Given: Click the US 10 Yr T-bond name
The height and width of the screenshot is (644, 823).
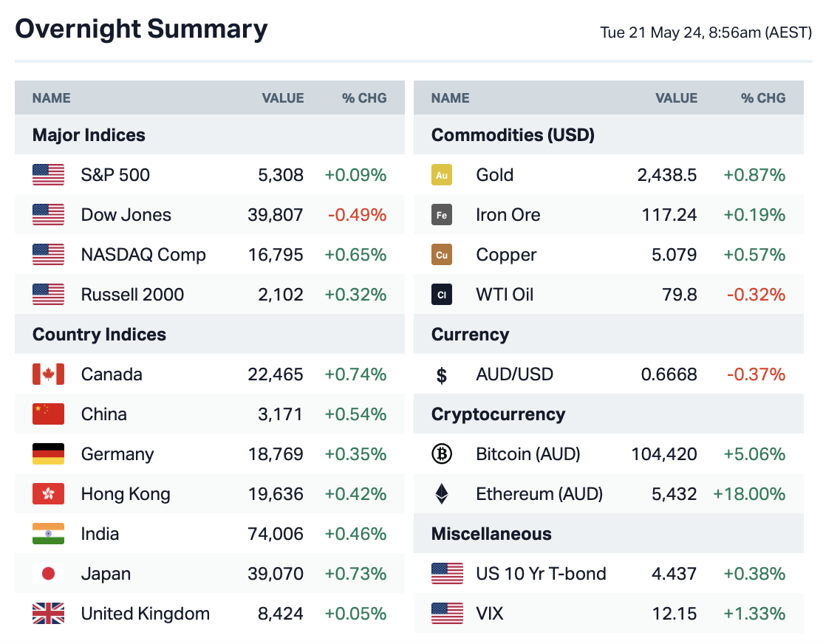Looking at the screenshot, I should point(541,574).
